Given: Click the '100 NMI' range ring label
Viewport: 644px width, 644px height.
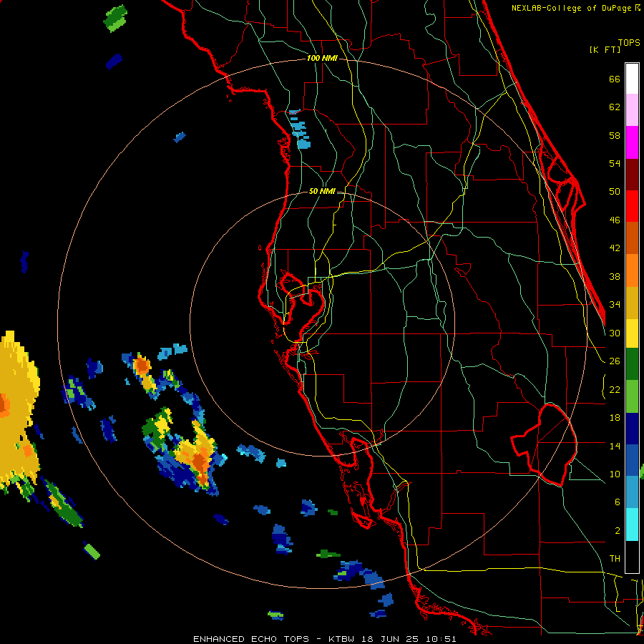Looking at the screenshot, I should [x=322, y=58].
